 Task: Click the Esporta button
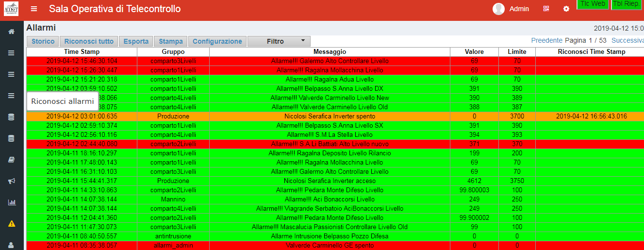[x=136, y=41]
